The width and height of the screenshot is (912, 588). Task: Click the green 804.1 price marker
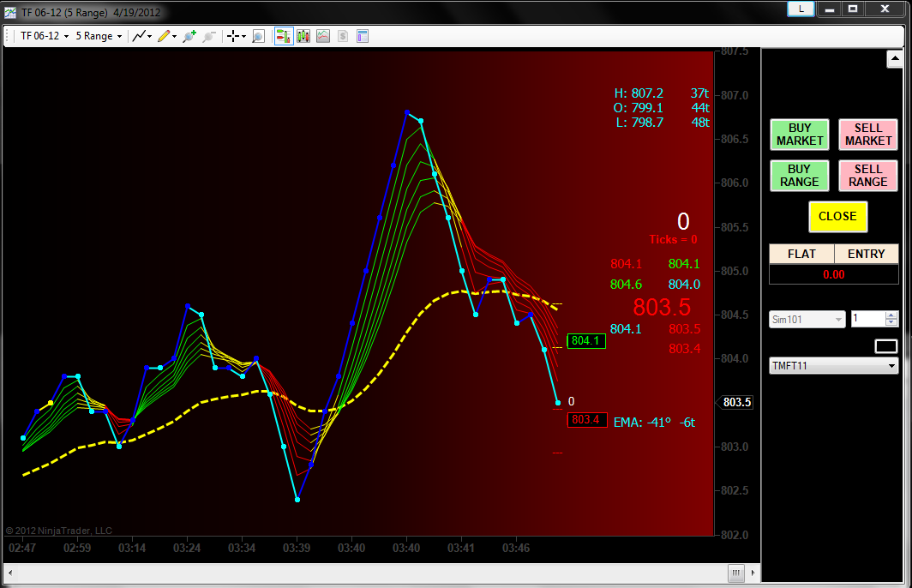point(586,341)
